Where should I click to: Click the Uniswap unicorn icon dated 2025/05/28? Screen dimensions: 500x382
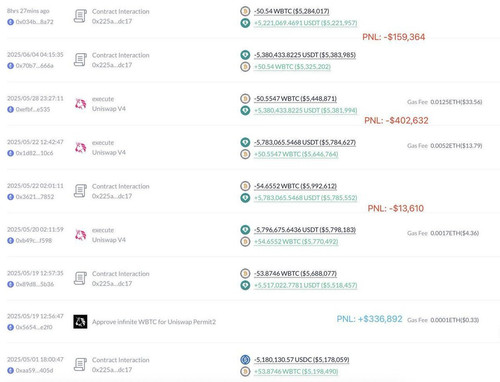(80, 104)
